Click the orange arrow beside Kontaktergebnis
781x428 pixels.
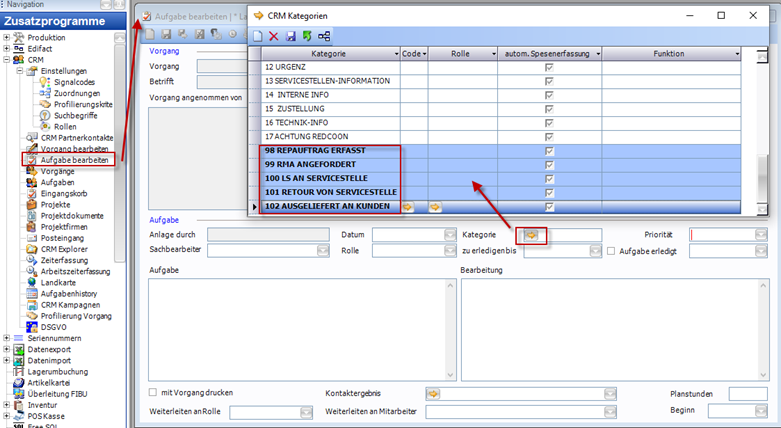click(x=433, y=394)
